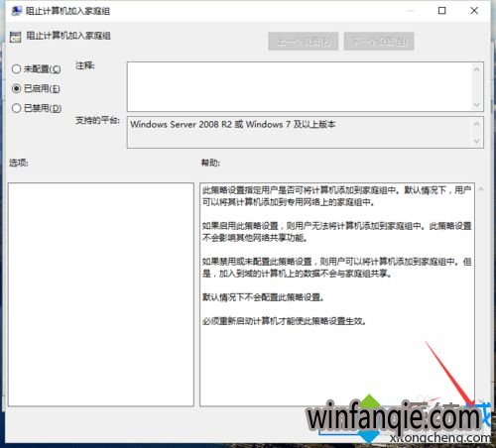
Task: Click inside the 注释 comment text box
Action: click(x=299, y=86)
